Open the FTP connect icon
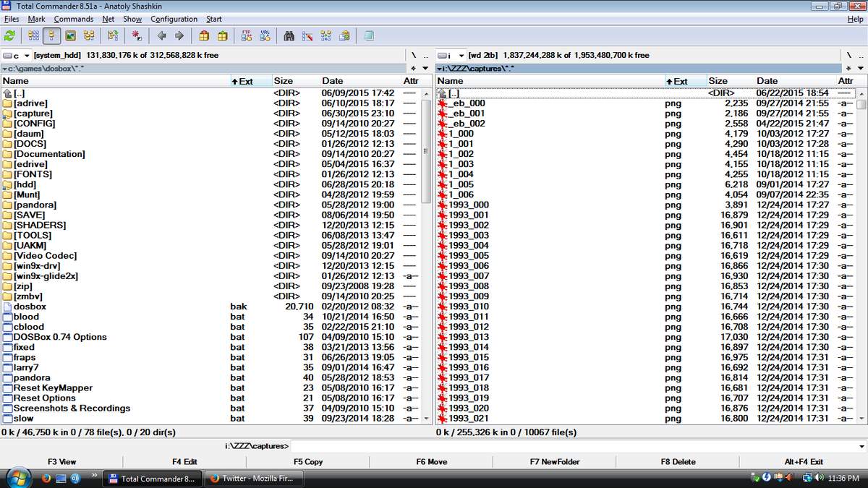868x488 pixels. coord(247,35)
